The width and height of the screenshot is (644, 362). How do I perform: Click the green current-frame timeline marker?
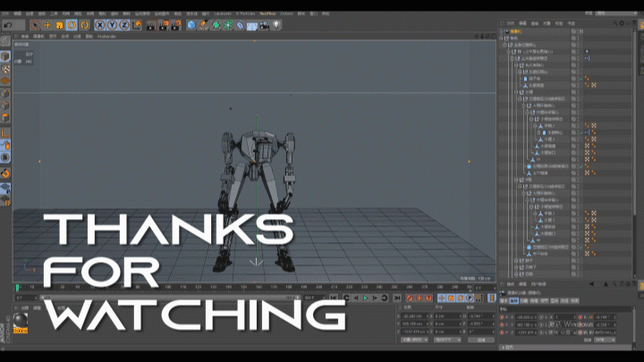18,288
